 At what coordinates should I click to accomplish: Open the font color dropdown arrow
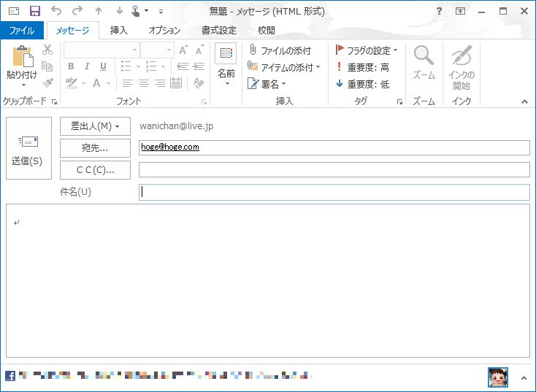click(x=108, y=83)
